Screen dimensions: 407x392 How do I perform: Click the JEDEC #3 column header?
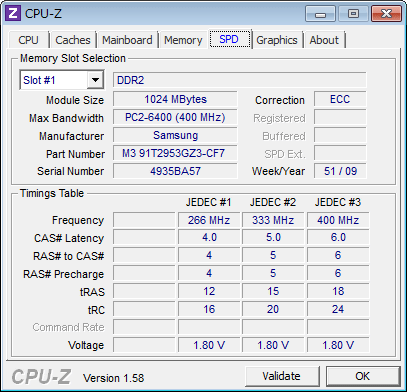338,202
